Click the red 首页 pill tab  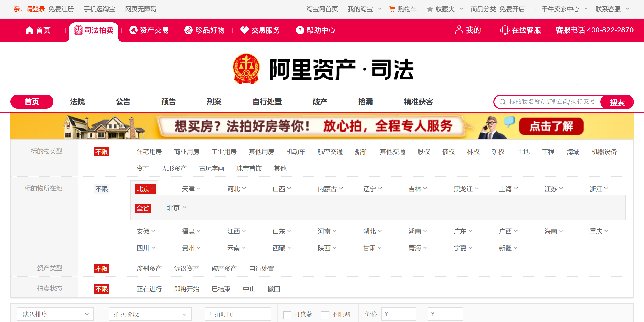32,102
